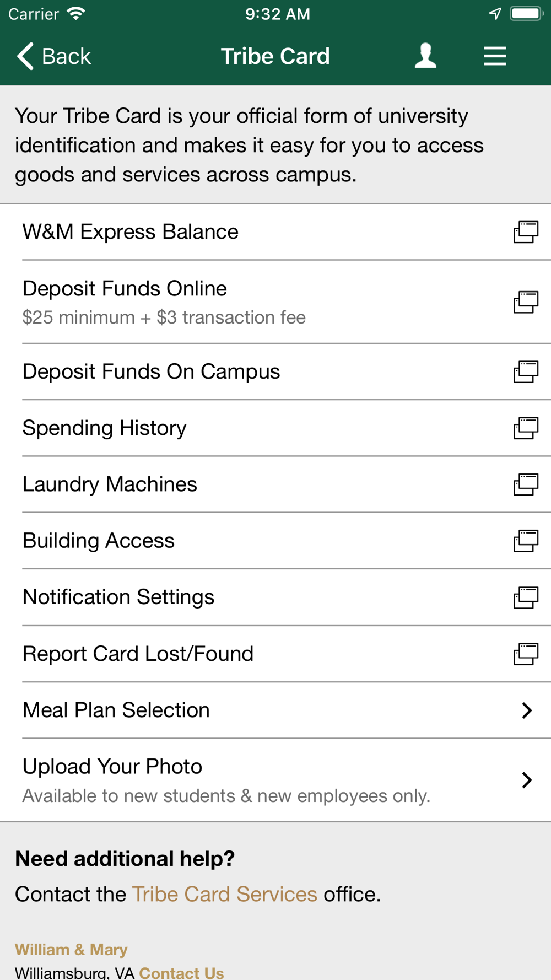Expand Meal Plan Selection via chevron
Viewport: 551px width, 980px height.
tap(527, 710)
